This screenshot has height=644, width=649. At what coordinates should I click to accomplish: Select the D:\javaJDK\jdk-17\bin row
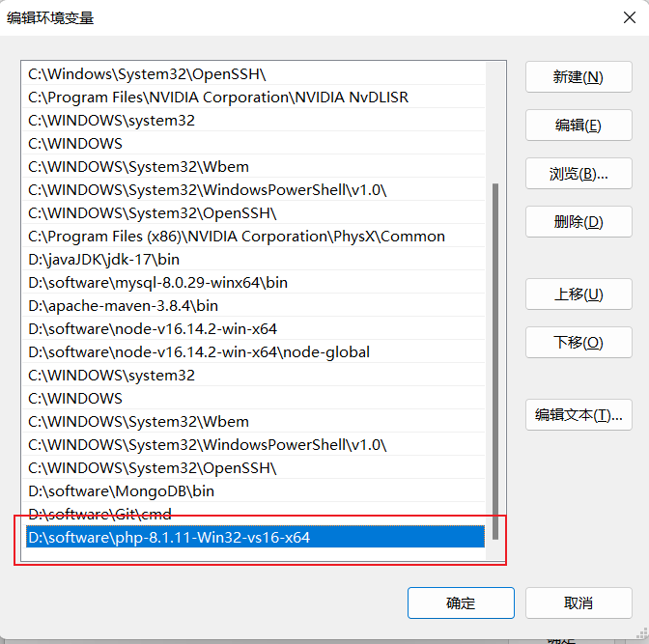coord(253,260)
